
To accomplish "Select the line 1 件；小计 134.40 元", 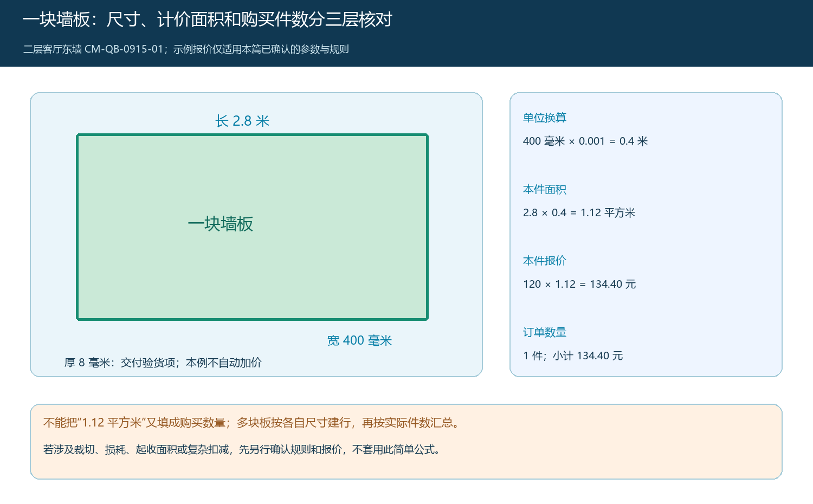I will 573,356.
